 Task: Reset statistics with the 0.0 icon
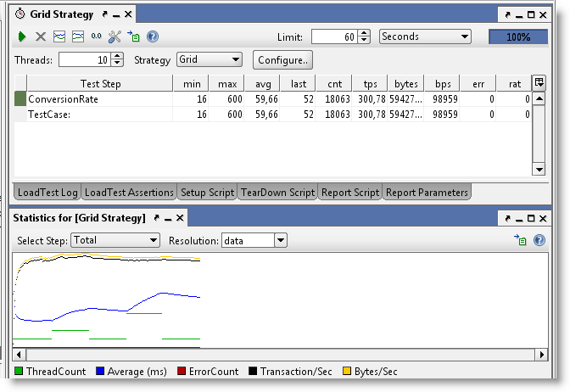click(96, 36)
